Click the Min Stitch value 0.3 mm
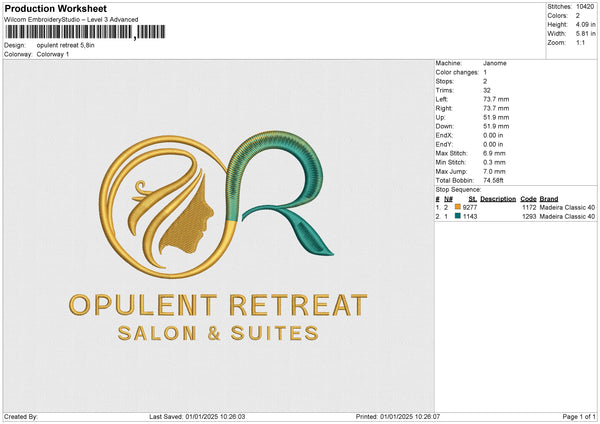Screen dimensions: 600x424 pos(494,162)
